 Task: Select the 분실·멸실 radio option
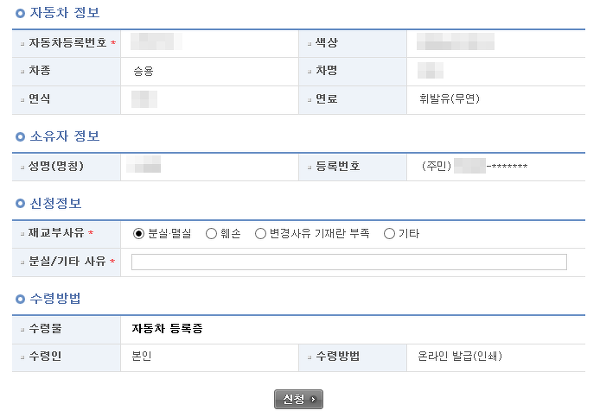click(x=138, y=233)
